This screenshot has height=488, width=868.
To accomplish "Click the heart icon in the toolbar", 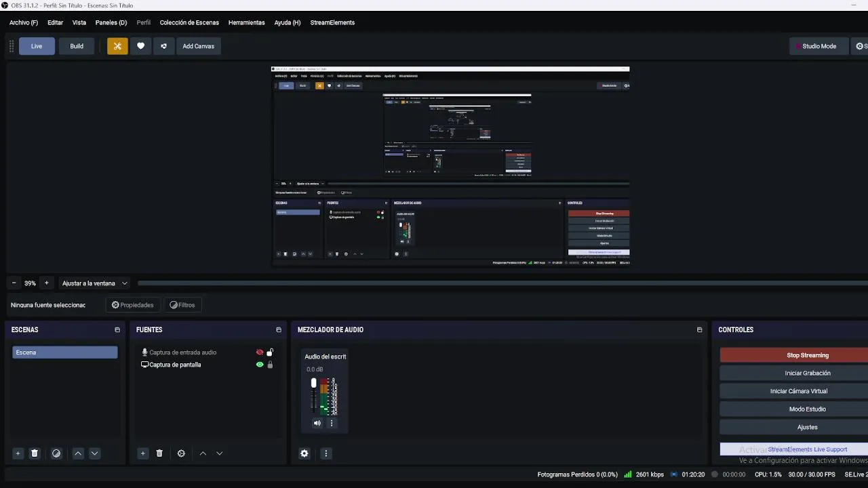I will 140,46.
